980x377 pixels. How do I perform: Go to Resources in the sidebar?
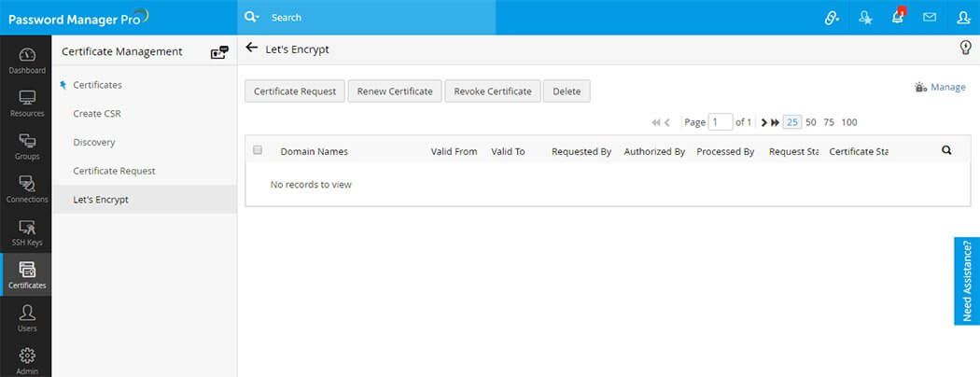click(x=26, y=104)
